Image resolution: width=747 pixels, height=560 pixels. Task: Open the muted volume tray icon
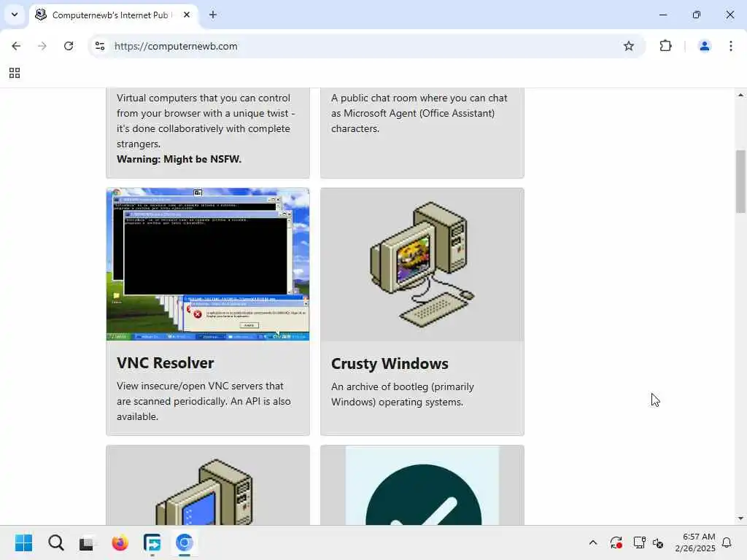658,542
